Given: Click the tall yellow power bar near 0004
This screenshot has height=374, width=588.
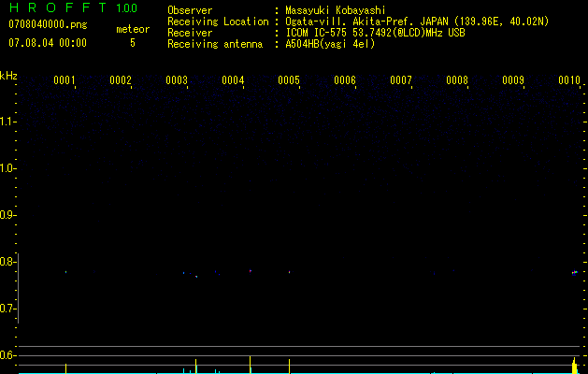Looking at the screenshot, I should [251, 365].
